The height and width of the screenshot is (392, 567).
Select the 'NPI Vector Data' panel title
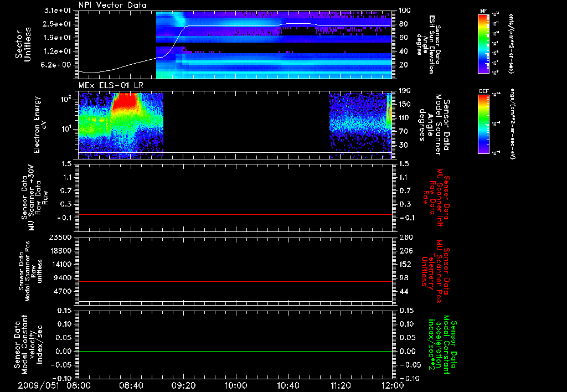[113, 5]
